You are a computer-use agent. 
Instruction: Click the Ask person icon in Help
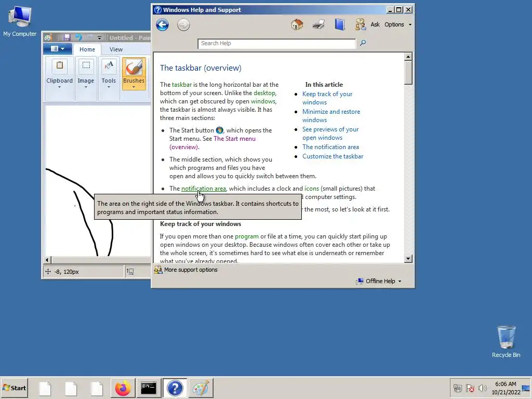tap(361, 24)
